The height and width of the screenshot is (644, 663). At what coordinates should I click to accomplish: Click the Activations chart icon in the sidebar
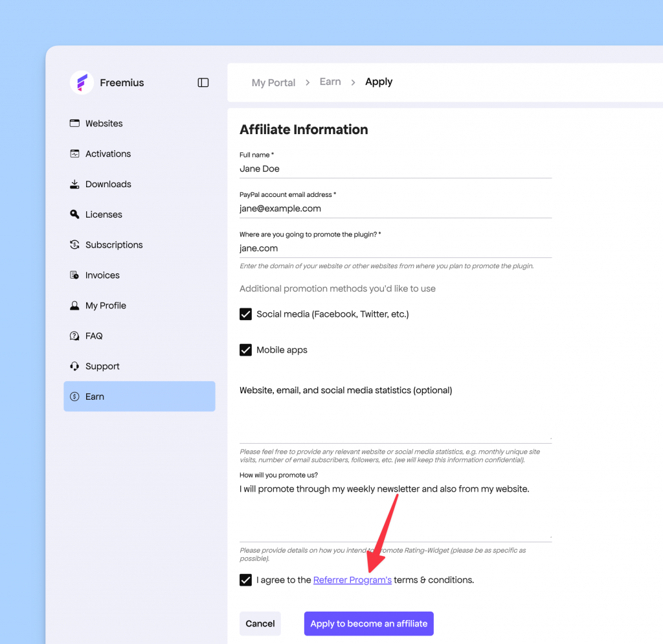[74, 154]
